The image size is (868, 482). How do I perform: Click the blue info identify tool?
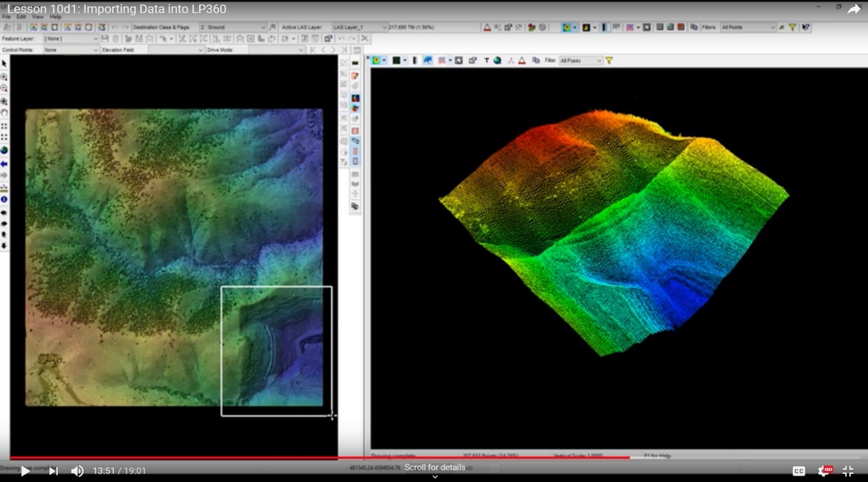[x=4, y=199]
